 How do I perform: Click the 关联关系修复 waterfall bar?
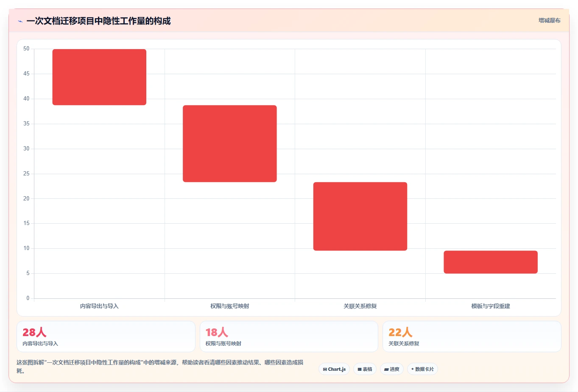[x=360, y=216]
